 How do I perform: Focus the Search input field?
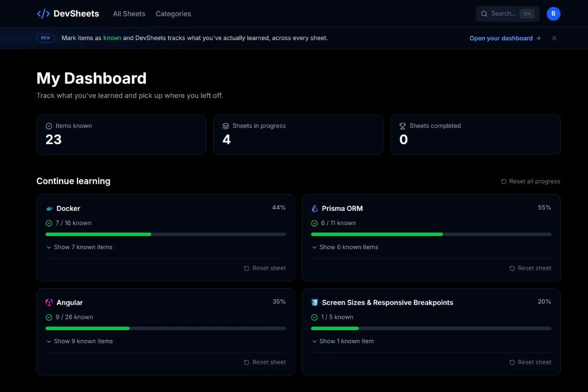pyautogui.click(x=507, y=14)
